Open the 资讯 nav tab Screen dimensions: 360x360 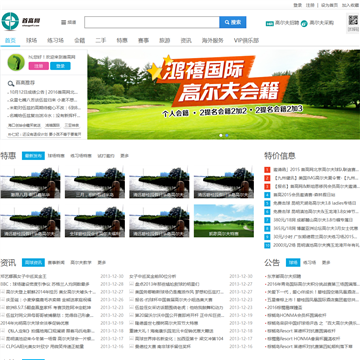pyautogui.click(x=186, y=41)
